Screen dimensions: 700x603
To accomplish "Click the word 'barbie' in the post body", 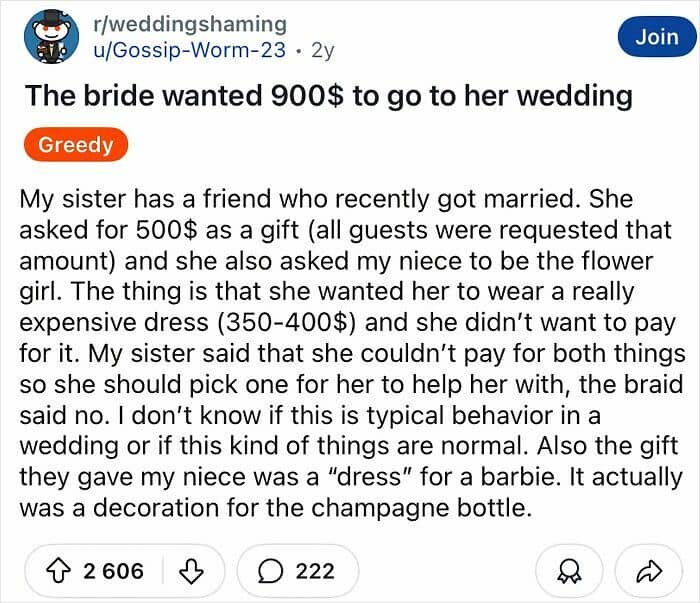I will pyautogui.click(x=520, y=477).
